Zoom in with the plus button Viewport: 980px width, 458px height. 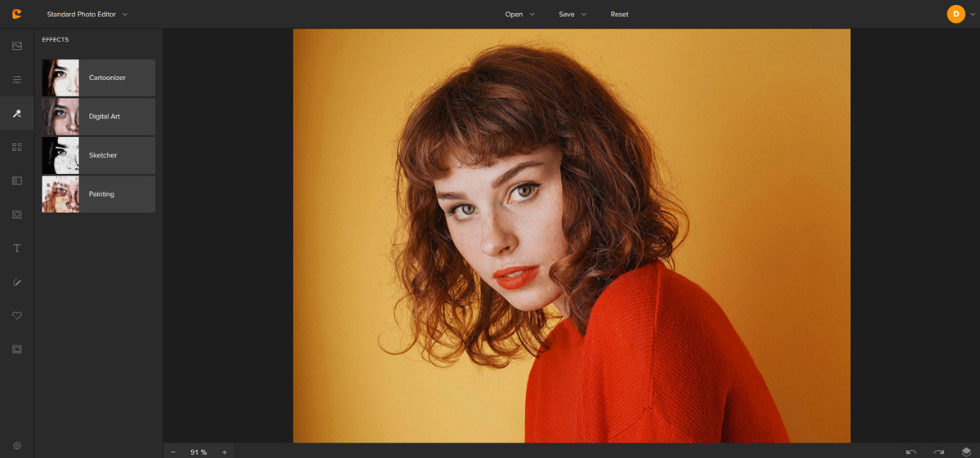pos(225,451)
